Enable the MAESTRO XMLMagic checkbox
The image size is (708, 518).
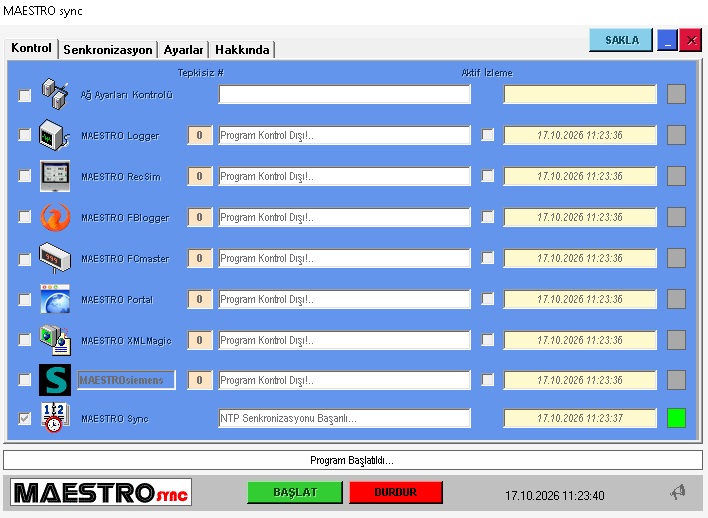coord(24,340)
